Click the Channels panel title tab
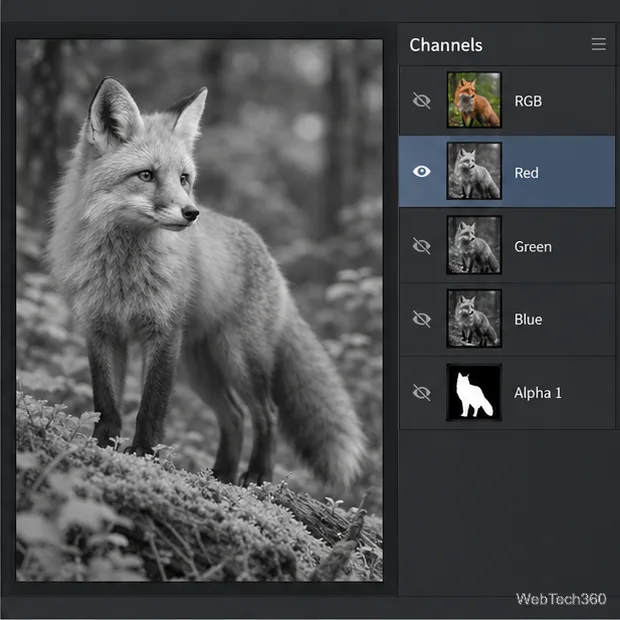This screenshot has width=620, height=620. tap(446, 45)
